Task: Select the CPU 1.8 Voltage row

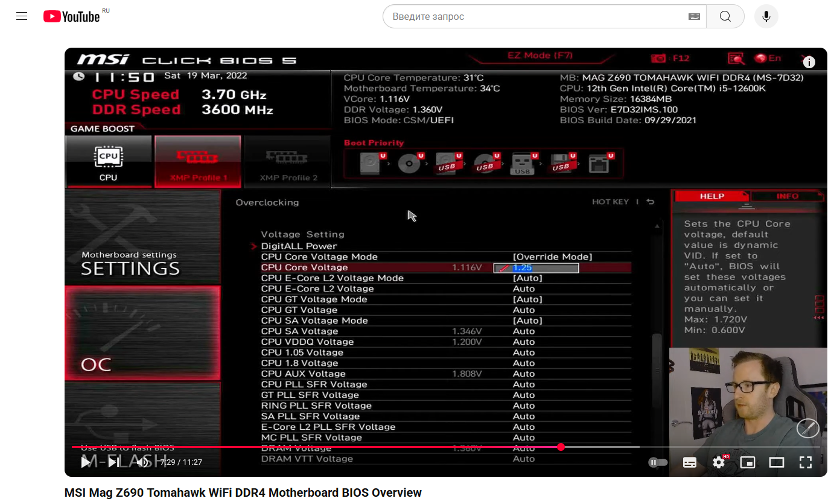Action: click(x=446, y=363)
